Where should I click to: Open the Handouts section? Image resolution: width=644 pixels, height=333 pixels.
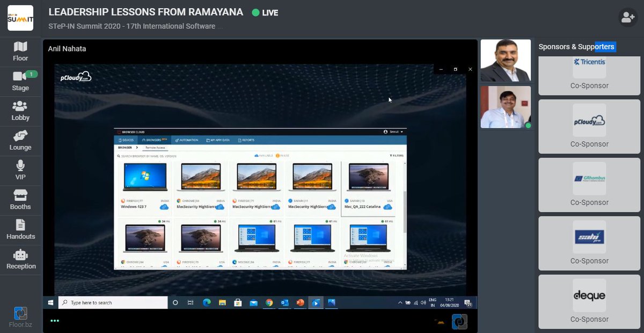pos(20,230)
